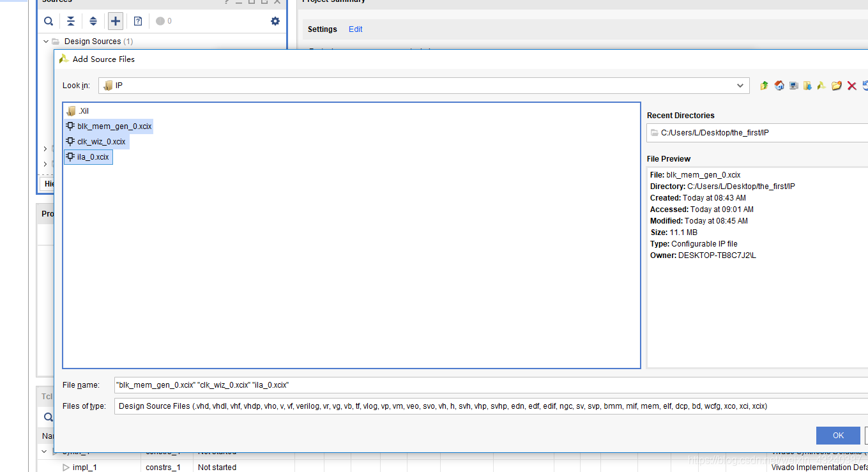The image size is (868, 472).
Task: Click the Add Sources plus icon
Action: pyautogui.click(x=116, y=21)
